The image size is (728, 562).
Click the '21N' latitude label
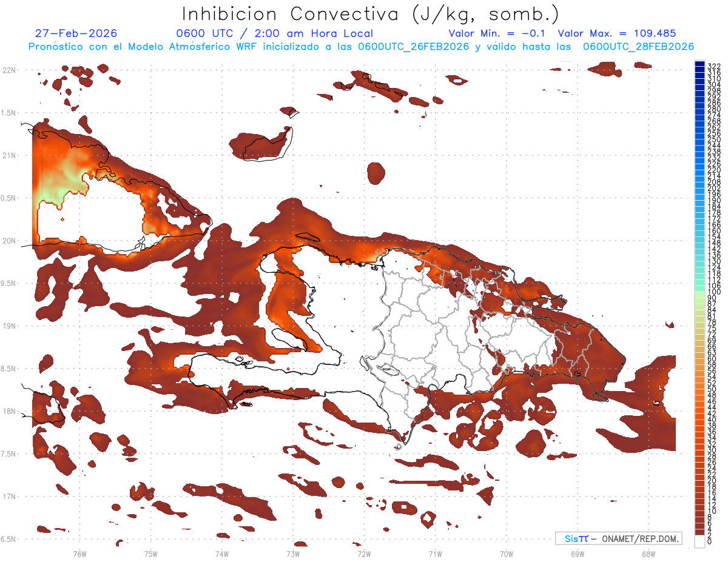[9, 155]
